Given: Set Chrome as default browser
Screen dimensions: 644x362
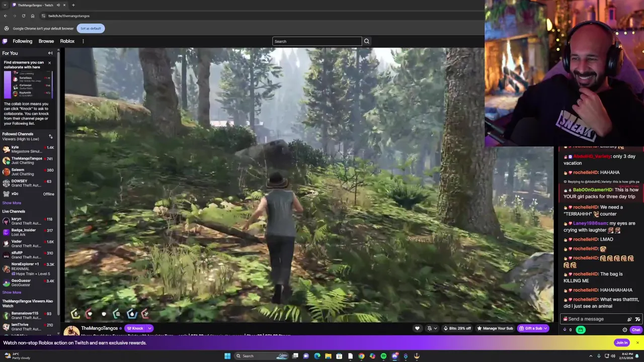Looking at the screenshot, I should 91,28.
